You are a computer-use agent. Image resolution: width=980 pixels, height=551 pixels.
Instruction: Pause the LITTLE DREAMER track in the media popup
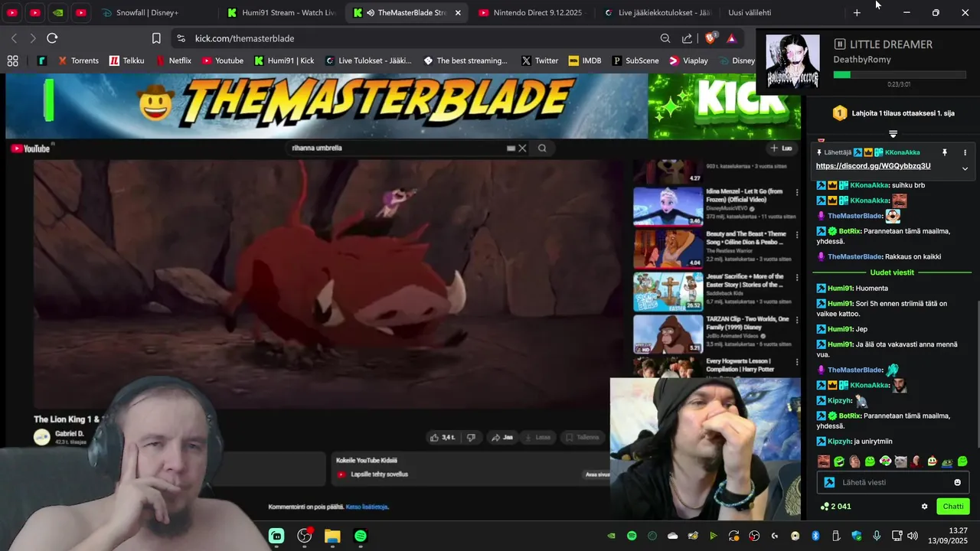click(840, 44)
